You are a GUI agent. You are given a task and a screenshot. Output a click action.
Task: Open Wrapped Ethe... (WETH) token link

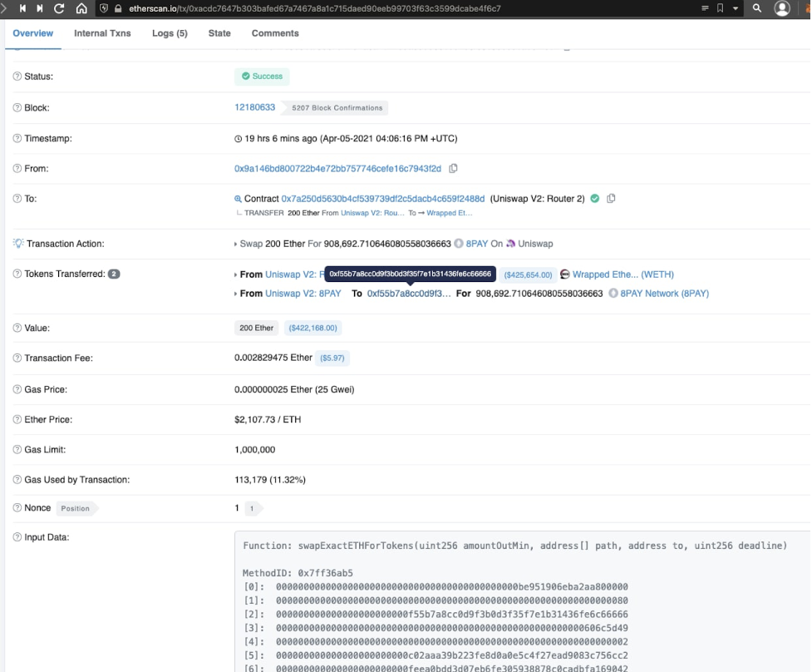[623, 274]
